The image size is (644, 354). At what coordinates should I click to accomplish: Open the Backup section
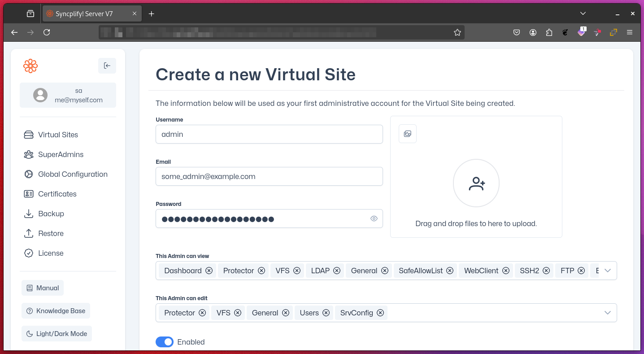point(50,214)
